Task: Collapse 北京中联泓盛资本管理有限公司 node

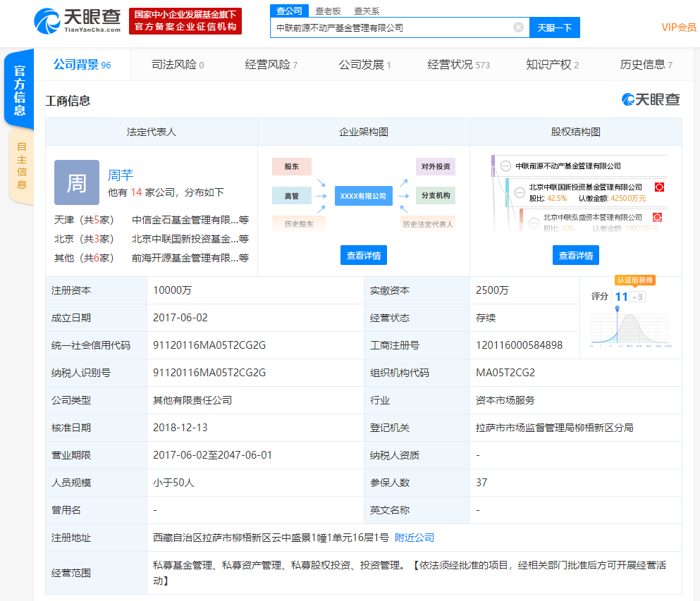Action: pos(534,222)
